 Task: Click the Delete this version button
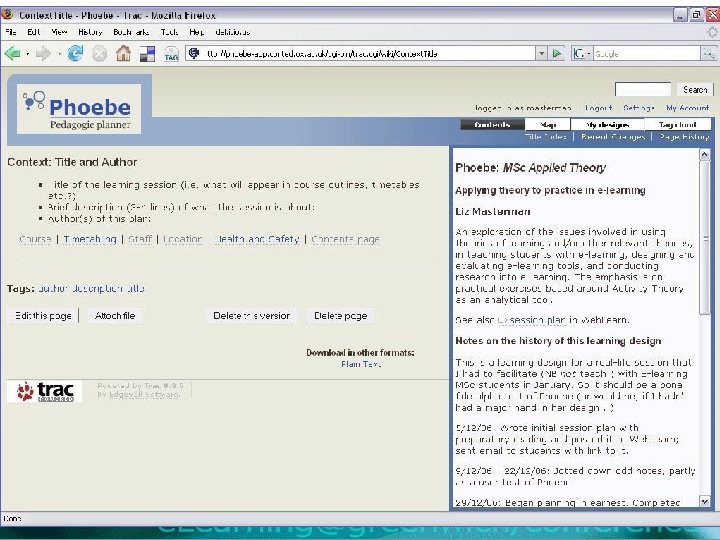pyautogui.click(x=252, y=316)
